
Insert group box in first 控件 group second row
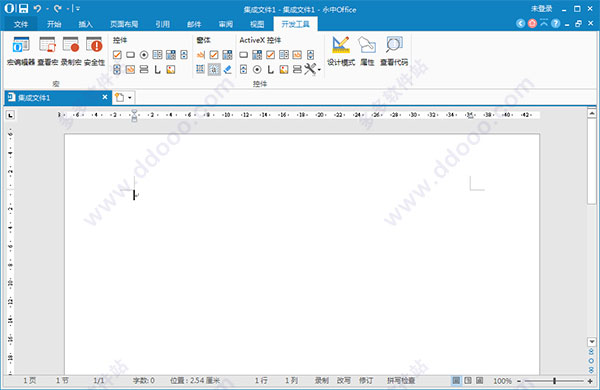pyautogui.click(x=144, y=70)
